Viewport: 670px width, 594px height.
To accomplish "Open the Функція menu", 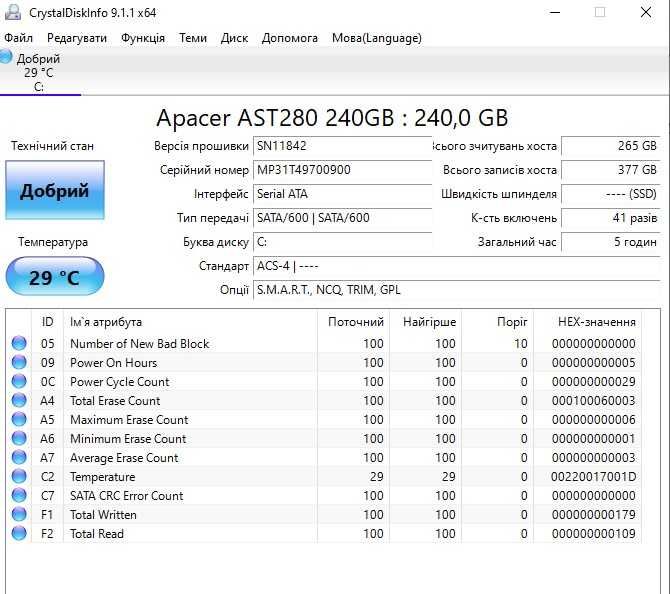I will coord(143,38).
